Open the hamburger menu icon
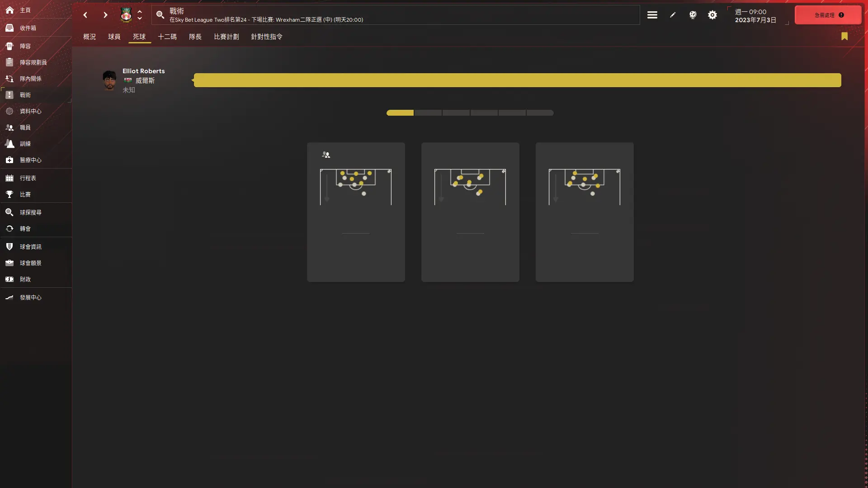The image size is (868, 488). pos(652,15)
